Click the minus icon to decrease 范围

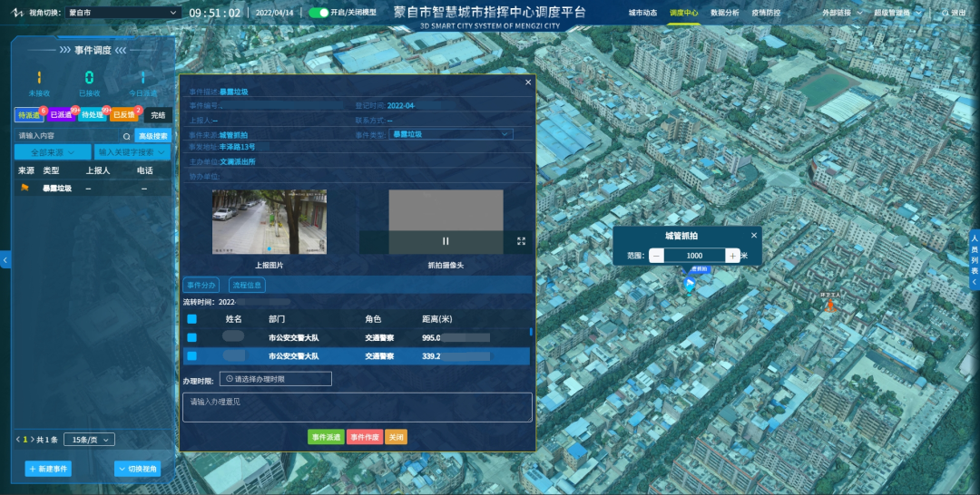coord(657,256)
